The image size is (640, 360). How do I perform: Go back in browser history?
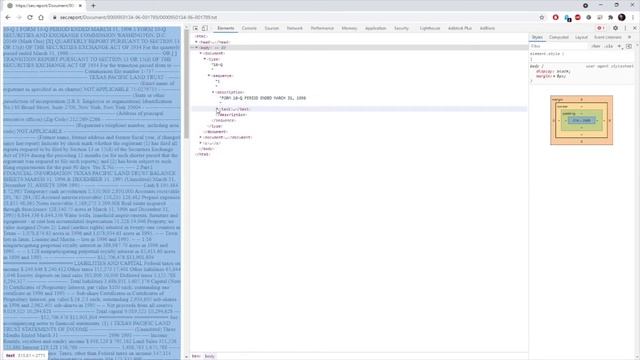click(8, 18)
